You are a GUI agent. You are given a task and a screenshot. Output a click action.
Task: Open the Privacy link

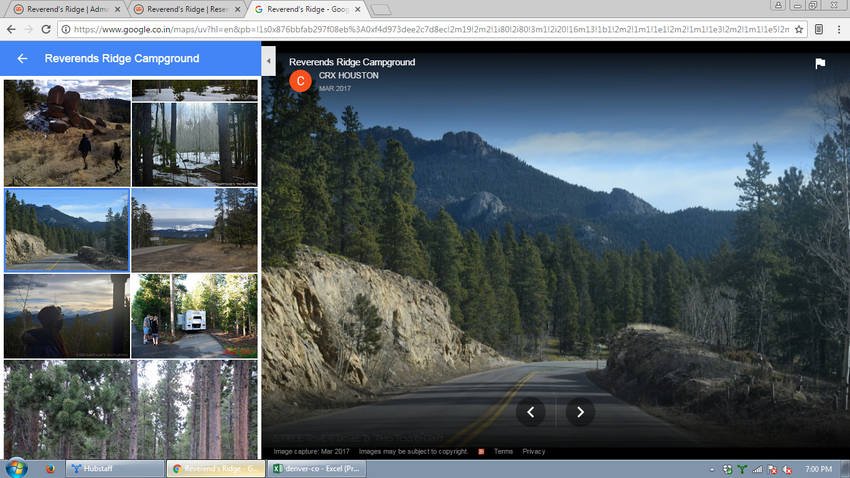[x=534, y=451]
